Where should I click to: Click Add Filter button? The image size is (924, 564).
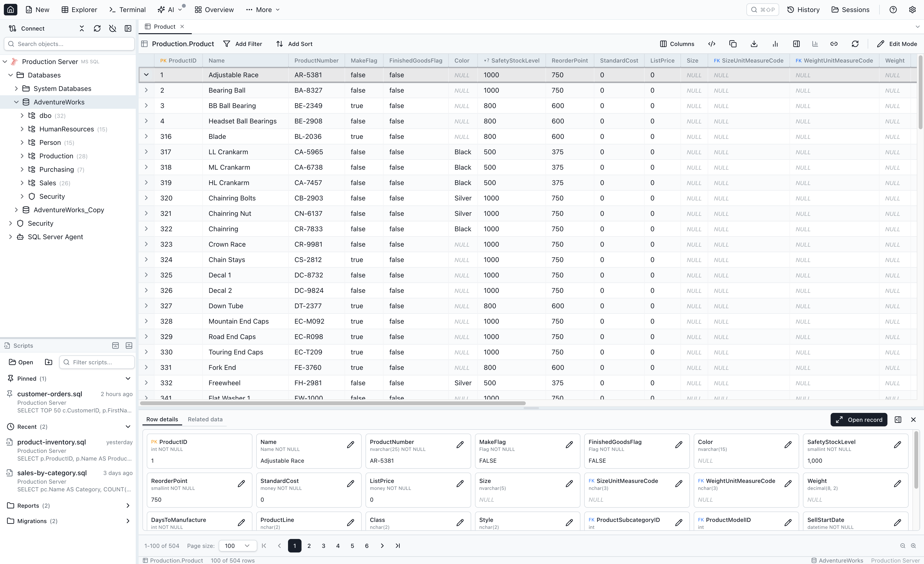click(x=243, y=44)
